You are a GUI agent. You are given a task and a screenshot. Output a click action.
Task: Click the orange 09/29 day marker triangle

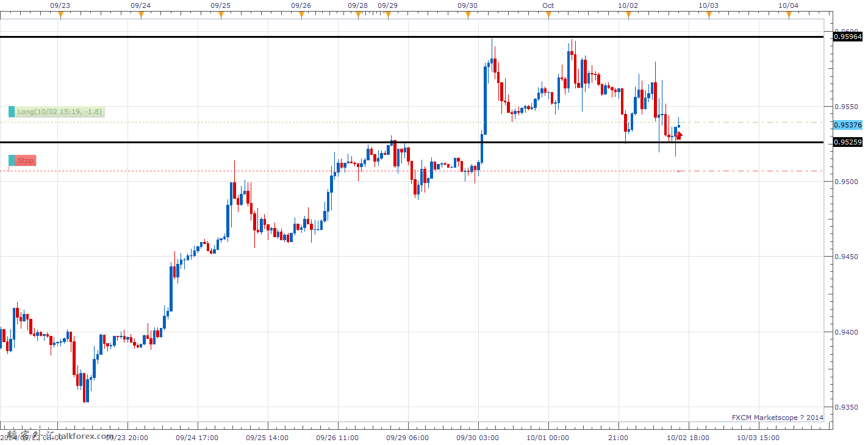click(388, 15)
